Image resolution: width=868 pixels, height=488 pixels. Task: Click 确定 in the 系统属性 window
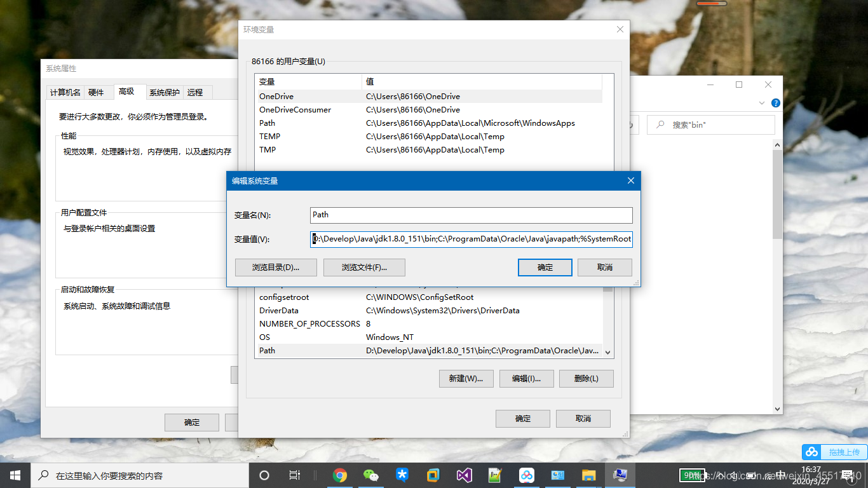coord(192,423)
